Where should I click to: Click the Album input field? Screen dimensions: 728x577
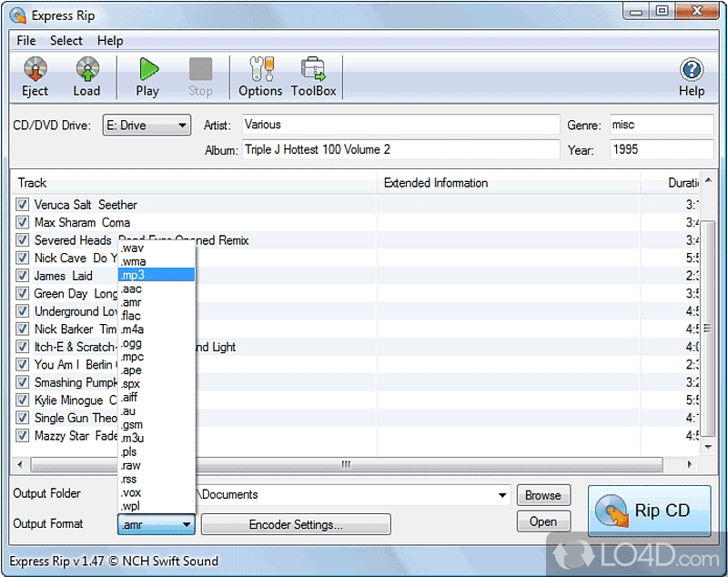point(400,149)
